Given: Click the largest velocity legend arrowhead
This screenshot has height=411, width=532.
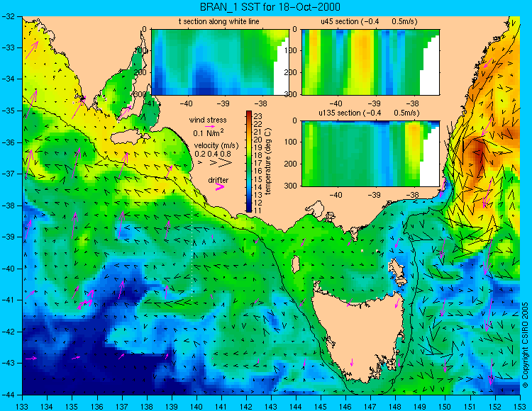Looking at the screenshot, I should (225, 163).
